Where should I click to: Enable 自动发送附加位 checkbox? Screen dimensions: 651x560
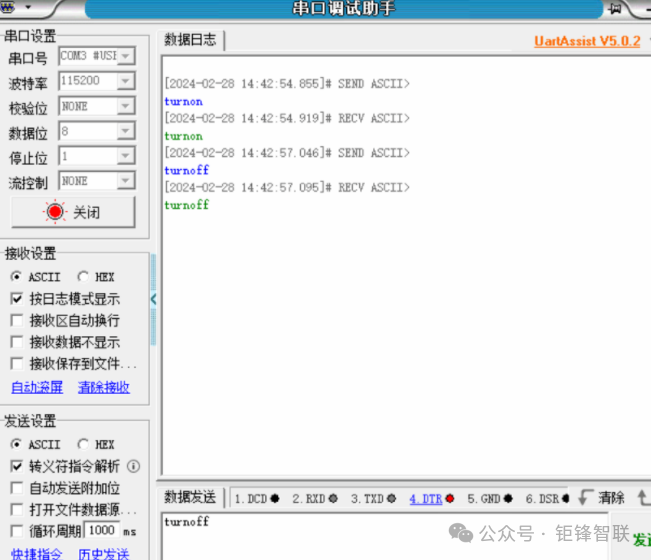[17, 488]
